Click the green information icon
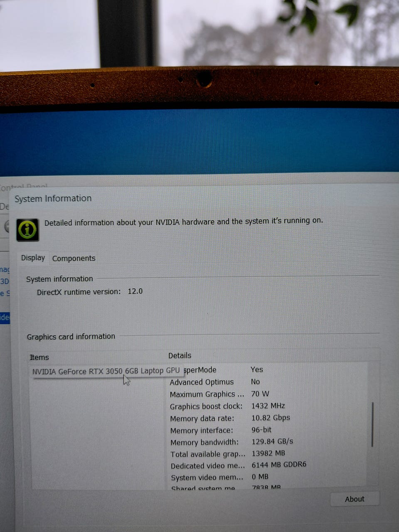Image resolution: width=399 pixels, height=532 pixels. (27, 229)
